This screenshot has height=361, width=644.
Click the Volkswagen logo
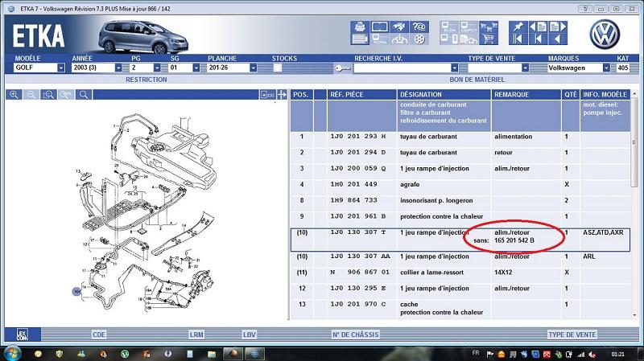click(605, 35)
